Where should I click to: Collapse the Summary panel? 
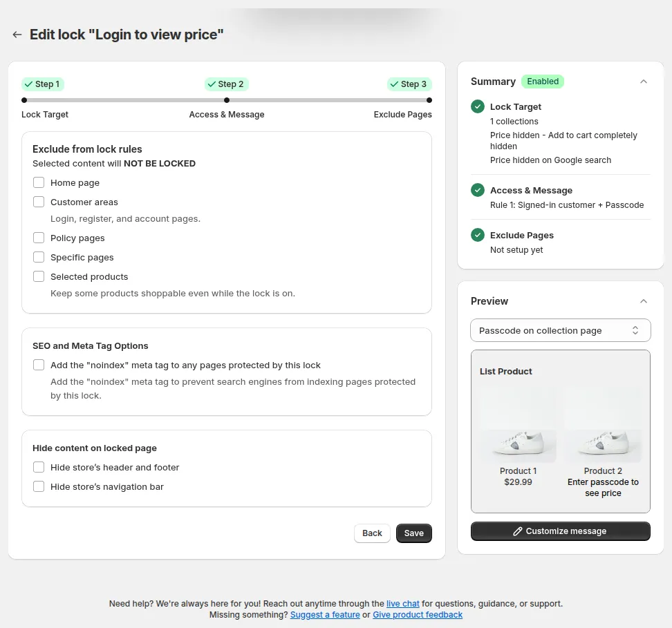coord(643,82)
